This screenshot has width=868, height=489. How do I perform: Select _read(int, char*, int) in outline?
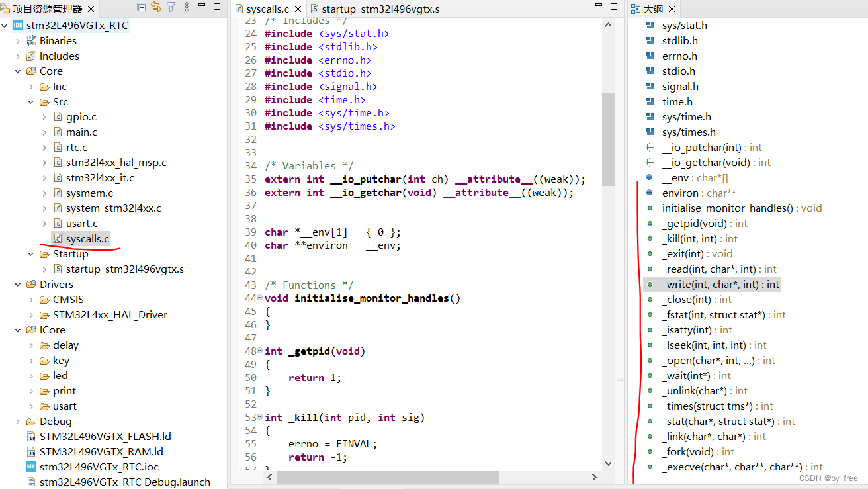(719, 269)
